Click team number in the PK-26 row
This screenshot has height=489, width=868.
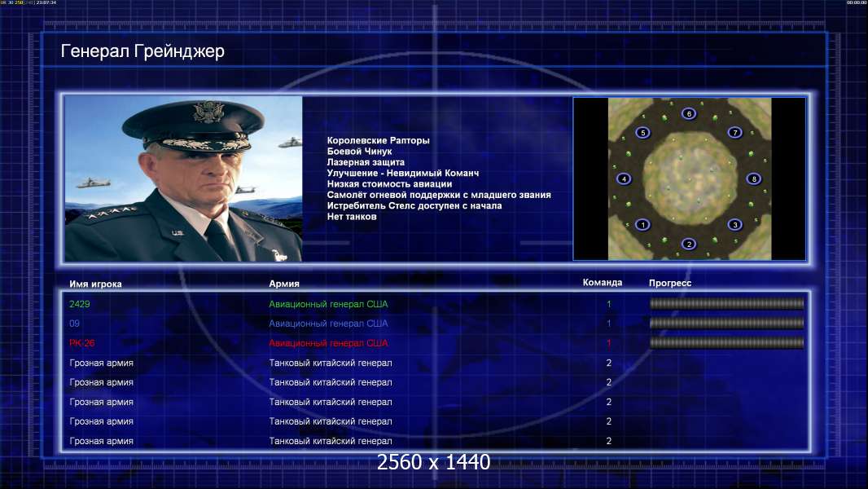coord(608,343)
